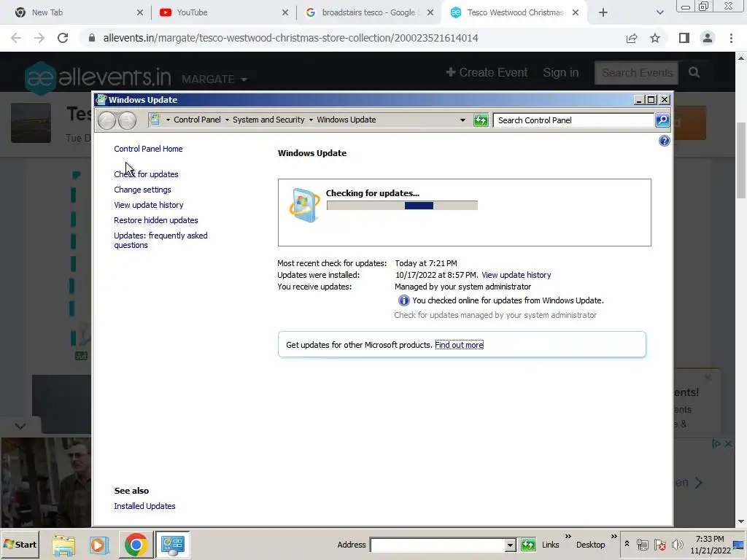This screenshot has width=747, height=560.
Task: Click Sign in on allevents.in
Action: click(561, 72)
